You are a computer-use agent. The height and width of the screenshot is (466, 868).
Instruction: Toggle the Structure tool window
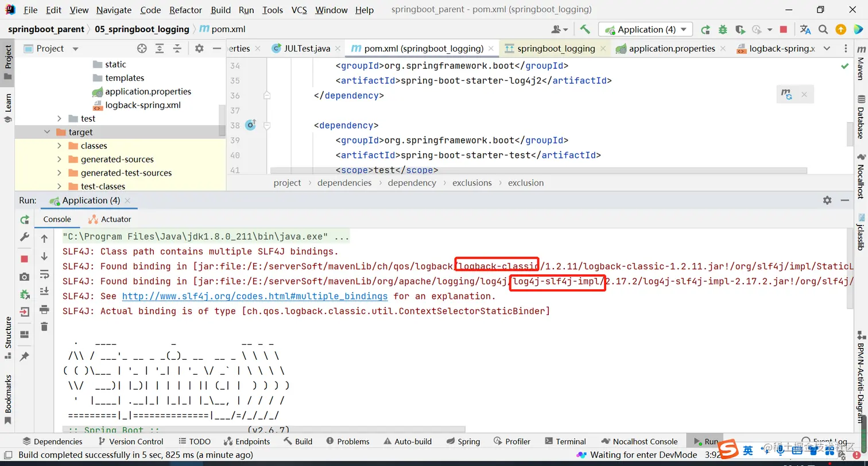(8, 337)
